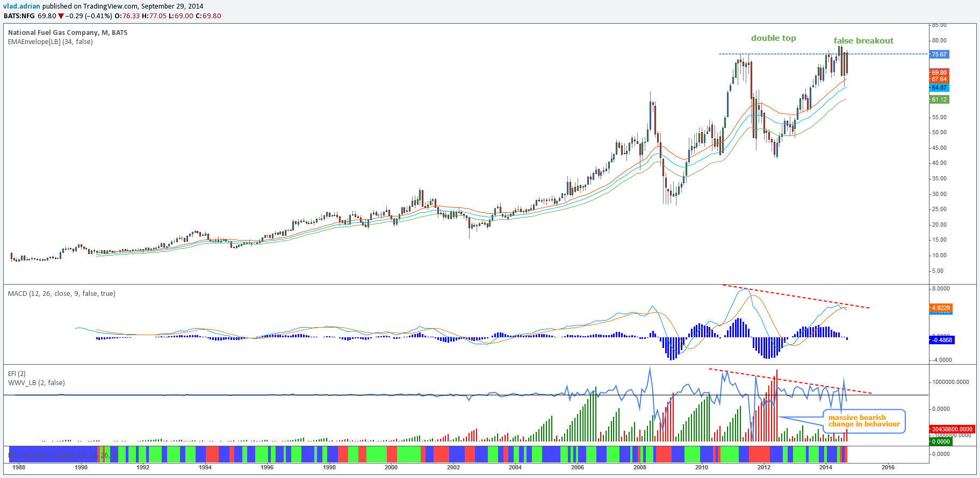Click the 2016 label on time axis
The width and height of the screenshot is (980, 478).
tap(888, 467)
